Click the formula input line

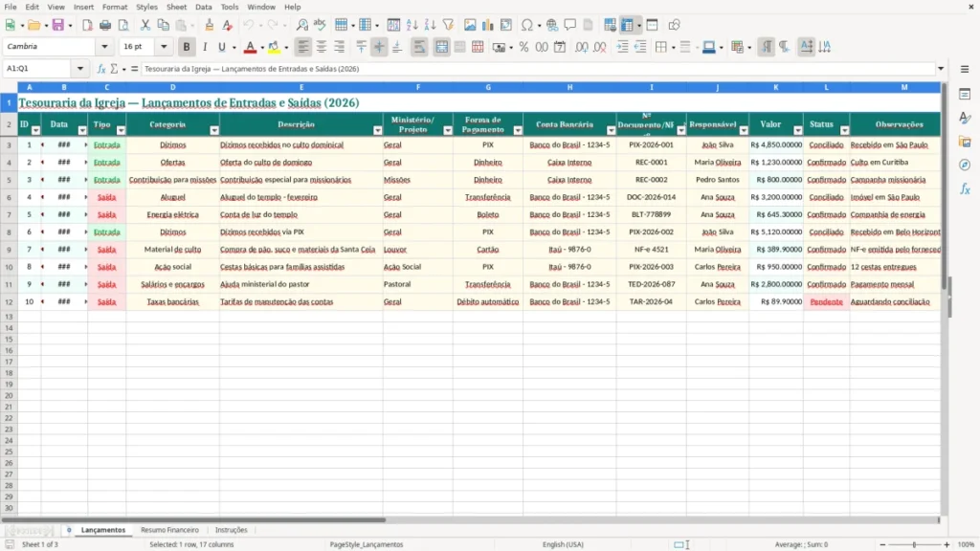pos(538,69)
